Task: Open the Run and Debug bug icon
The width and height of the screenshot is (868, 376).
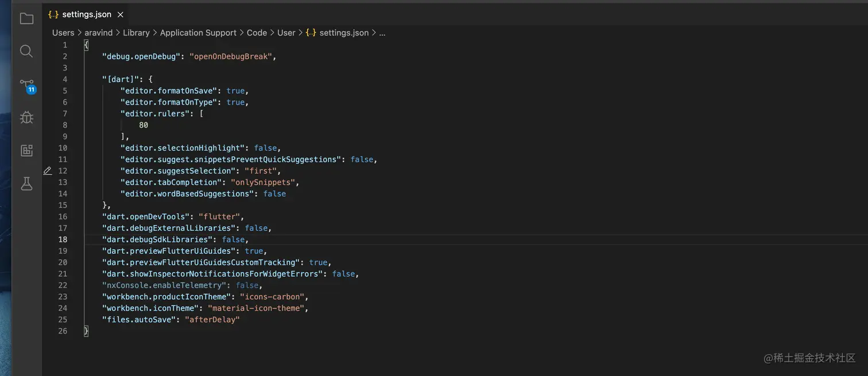Action: click(x=26, y=118)
